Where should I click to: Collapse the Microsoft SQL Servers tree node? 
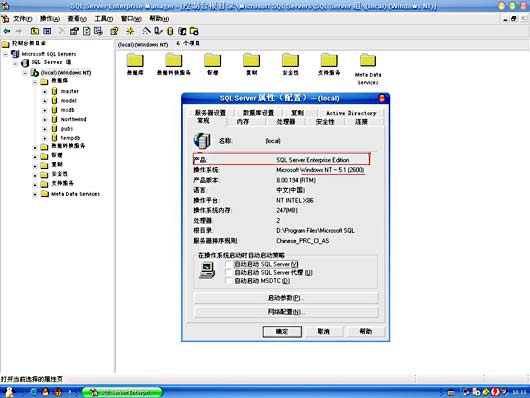(x=5, y=54)
